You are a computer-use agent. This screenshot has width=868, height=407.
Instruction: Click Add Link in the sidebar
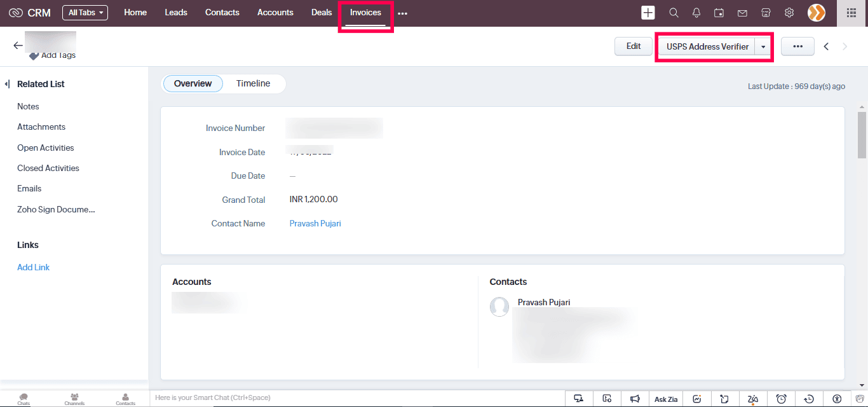coord(33,268)
